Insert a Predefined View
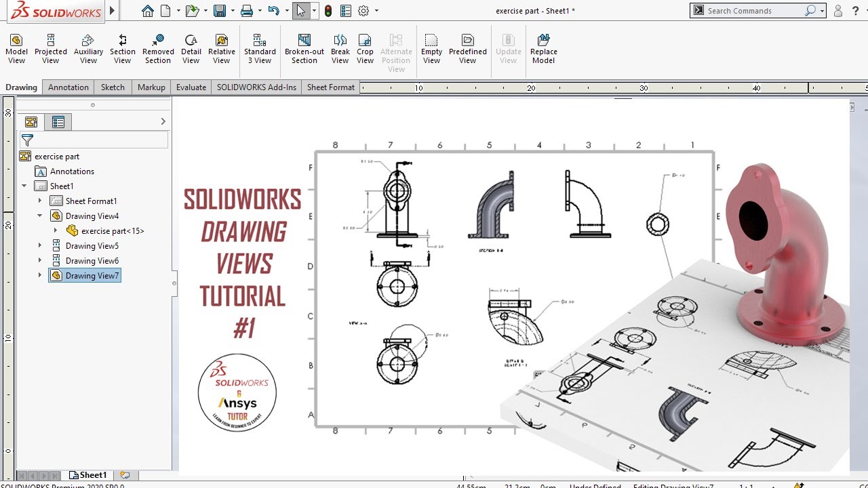This screenshot has width=868, height=488. click(468, 49)
